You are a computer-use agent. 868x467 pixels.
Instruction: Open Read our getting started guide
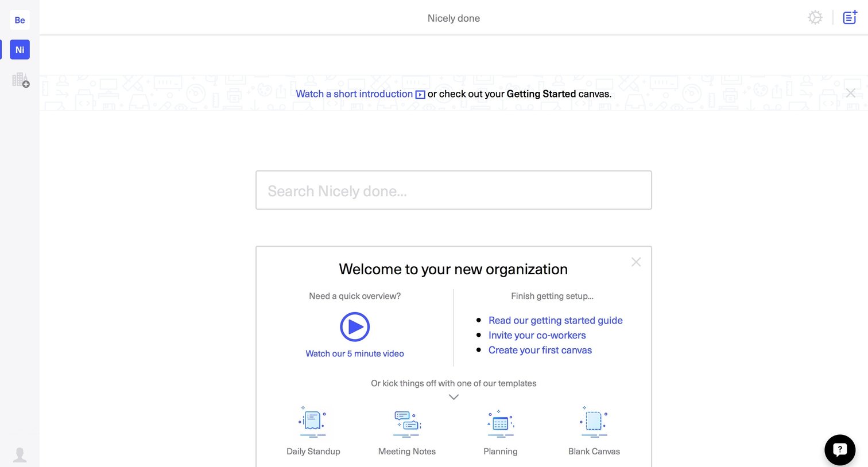click(x=555, y=320)
